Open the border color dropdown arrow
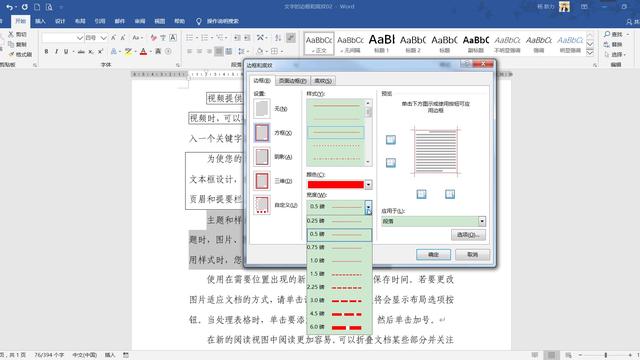Image resolution: width=640 pixels, height=360 pixels. pos(368,184)
